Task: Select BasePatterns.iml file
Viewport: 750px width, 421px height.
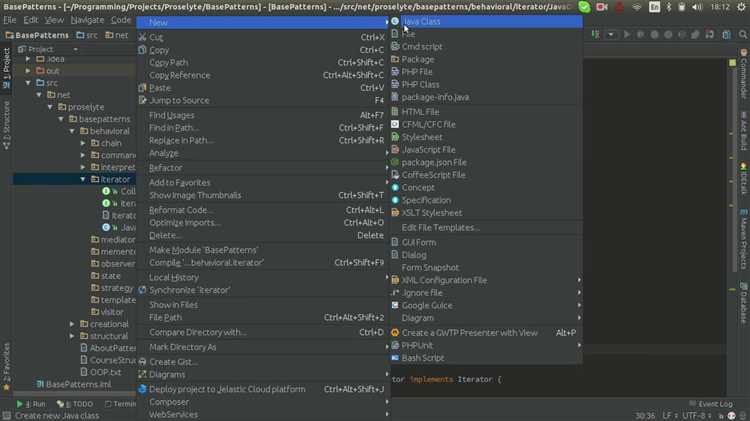Action: (74, 384)
